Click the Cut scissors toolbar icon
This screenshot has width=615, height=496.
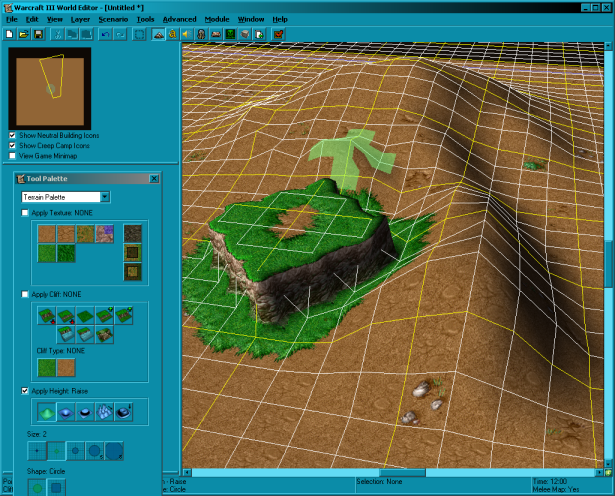(x=57, y=35)
